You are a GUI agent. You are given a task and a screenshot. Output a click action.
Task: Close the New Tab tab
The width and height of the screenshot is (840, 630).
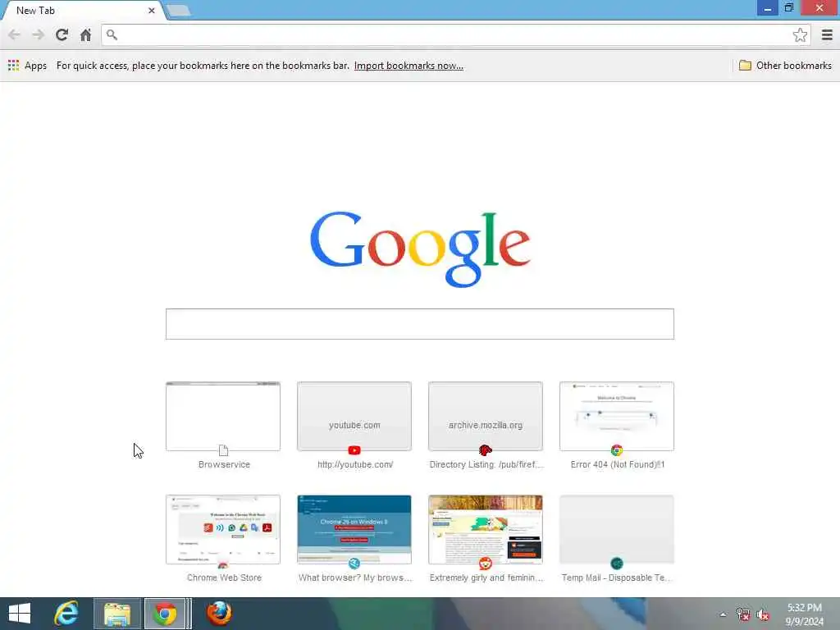point(152,10)
